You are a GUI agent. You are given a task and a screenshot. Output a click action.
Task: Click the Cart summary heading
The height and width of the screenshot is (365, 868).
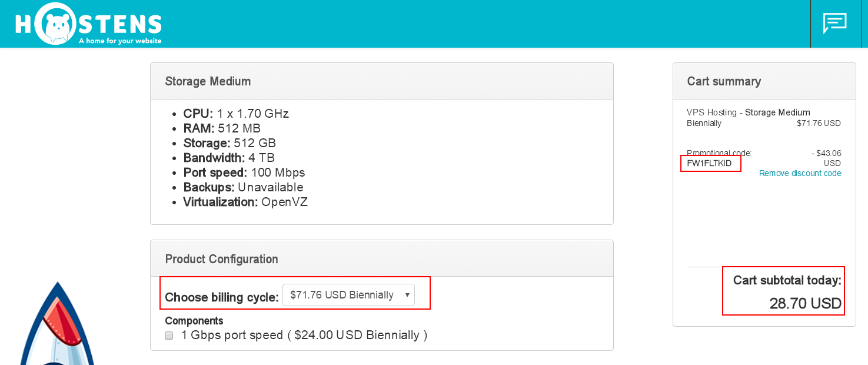pos(724,81)
